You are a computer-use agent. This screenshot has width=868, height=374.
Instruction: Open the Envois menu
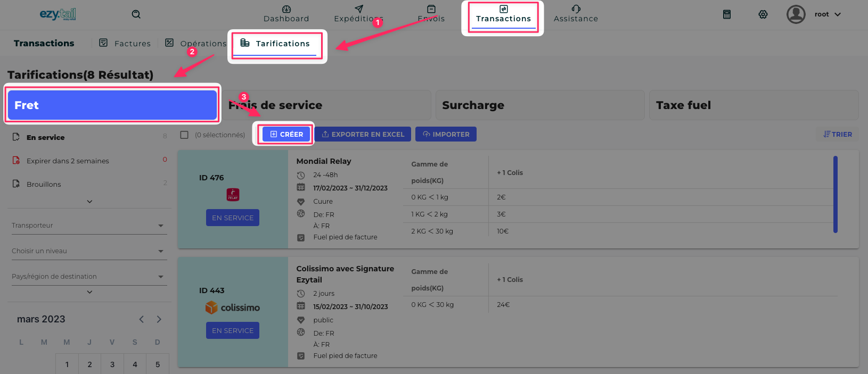[431, 14]
